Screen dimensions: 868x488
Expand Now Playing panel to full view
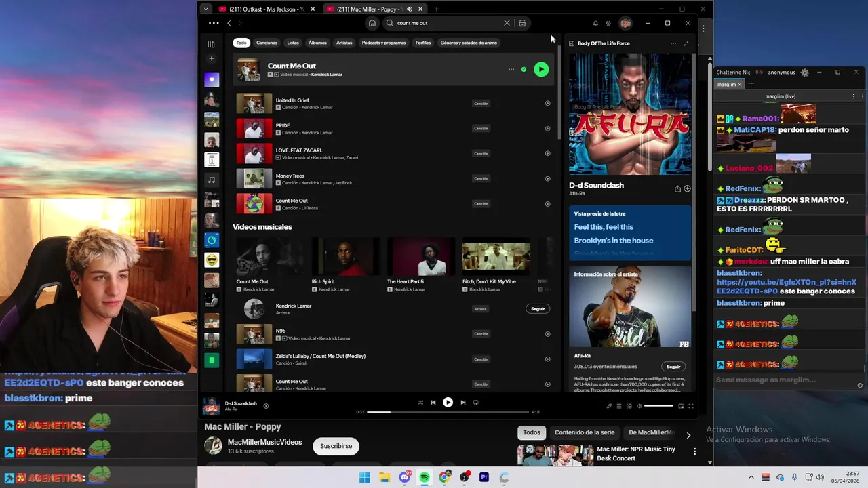[686, 43]
